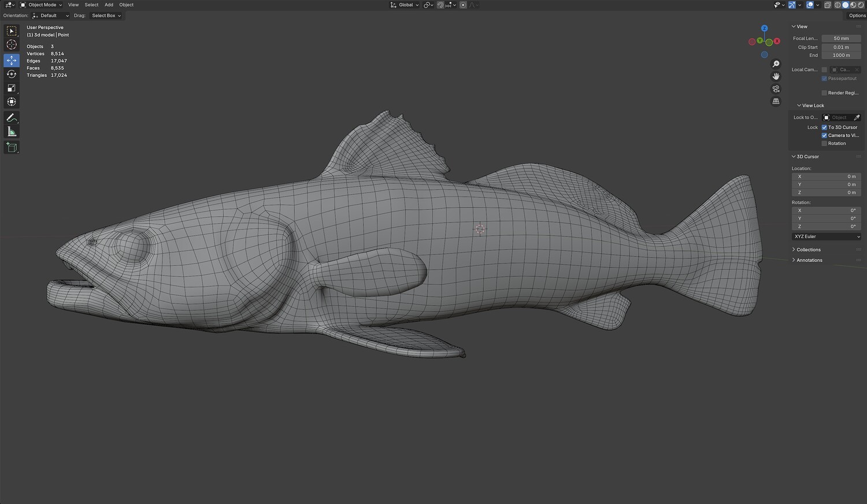Image resolution: width=867 pixels, height=504 pixels.
Task: Choose the Move tool
Action: tap(12, 60)
